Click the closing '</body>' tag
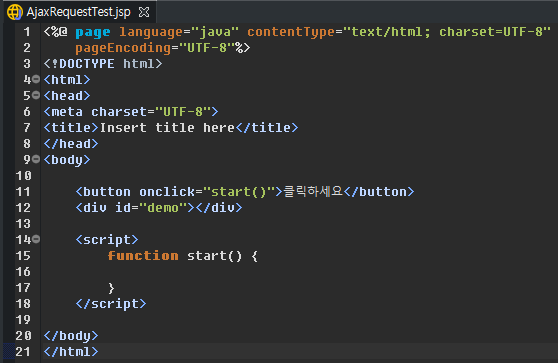 click(71, 336)
